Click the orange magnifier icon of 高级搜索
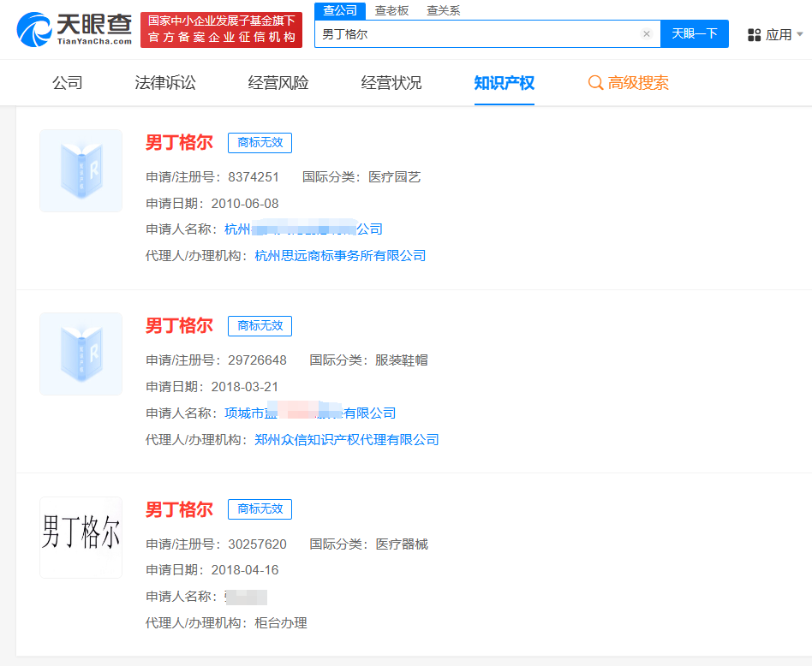 (595, 82)
